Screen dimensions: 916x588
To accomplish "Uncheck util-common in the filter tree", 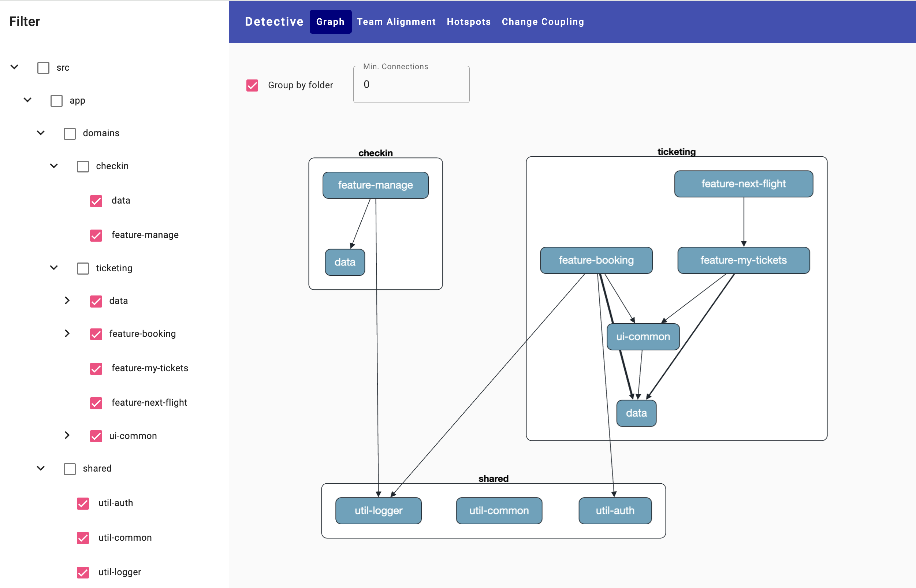I will coord(83,537).
